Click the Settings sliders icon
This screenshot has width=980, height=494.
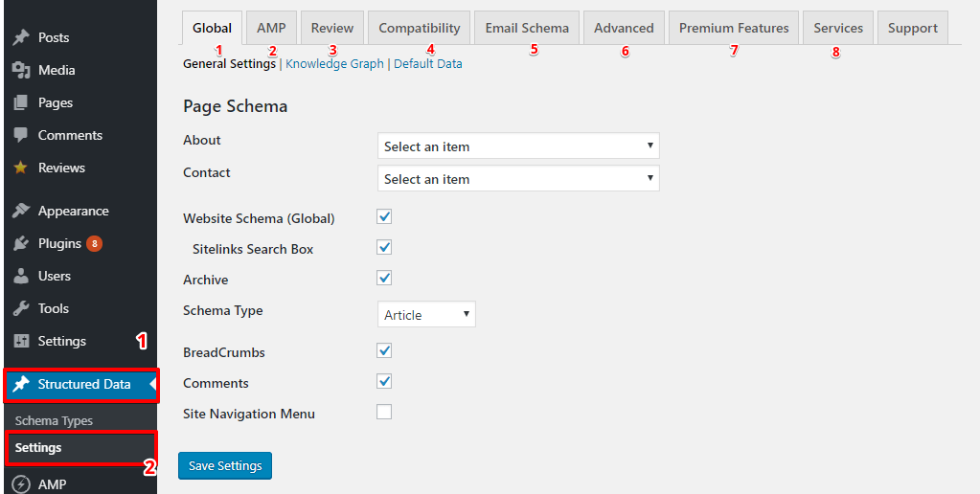pyautogui.click(x=21, y=341)
